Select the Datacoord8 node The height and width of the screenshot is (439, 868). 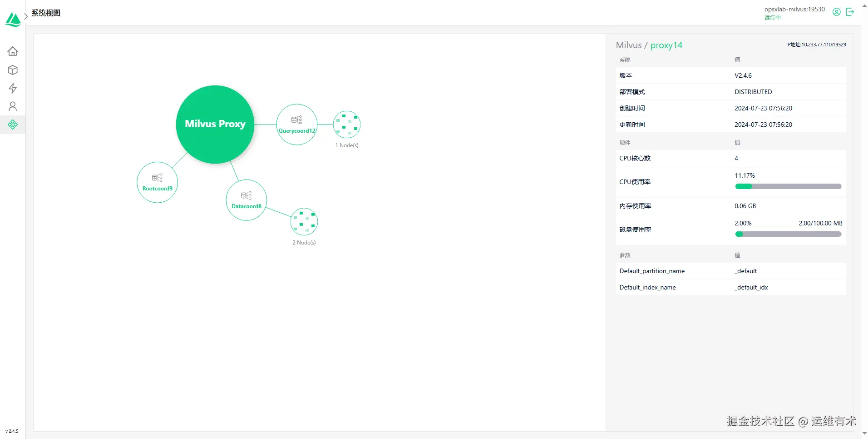247,200
